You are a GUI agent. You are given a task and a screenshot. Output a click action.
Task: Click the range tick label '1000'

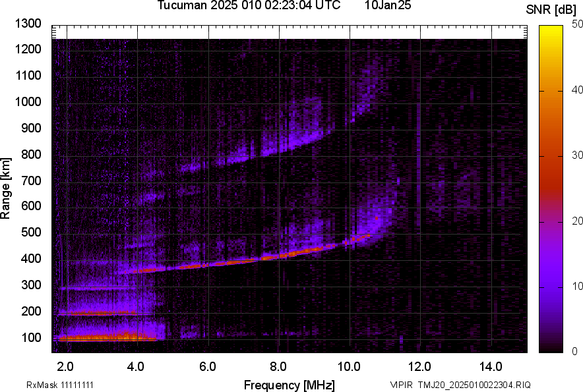pos(28,101)
